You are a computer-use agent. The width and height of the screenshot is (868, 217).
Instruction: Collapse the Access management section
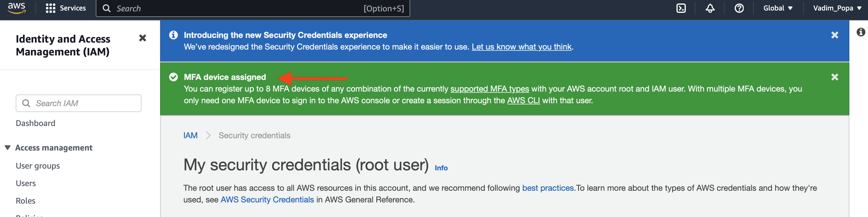tap(7, 148)
